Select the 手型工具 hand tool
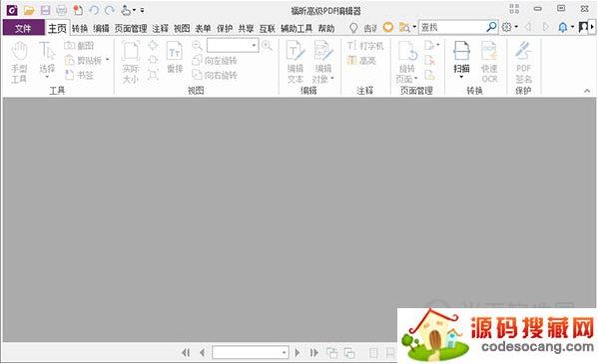This screenshot has height=364, width=598. click(19, 62)
